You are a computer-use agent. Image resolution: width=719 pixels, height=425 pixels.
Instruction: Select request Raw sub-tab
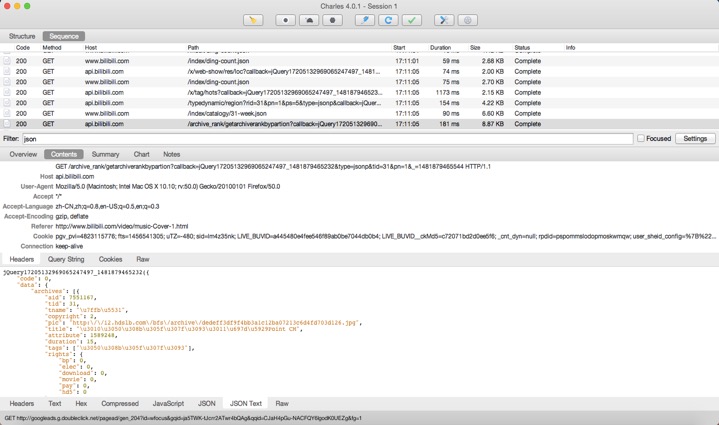pyautogui.click(x=143, y=259)
